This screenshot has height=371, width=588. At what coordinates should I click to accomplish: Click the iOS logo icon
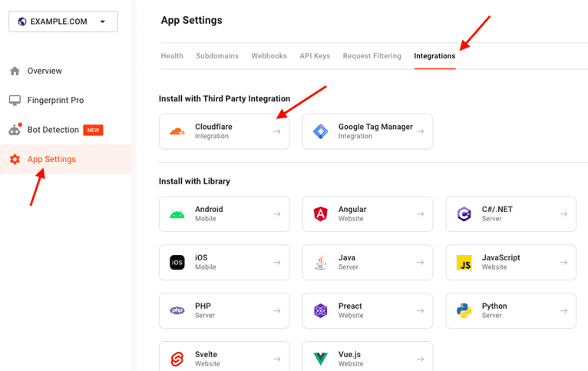[177, 263]
